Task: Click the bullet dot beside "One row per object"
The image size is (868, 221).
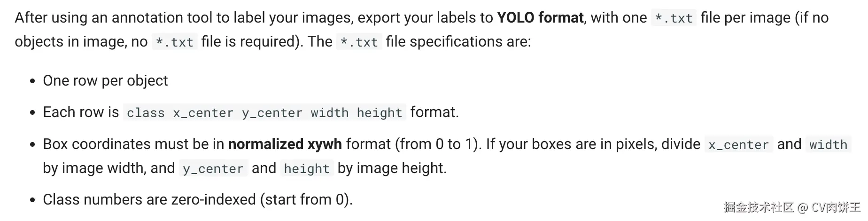Action: tap(32, 81)
